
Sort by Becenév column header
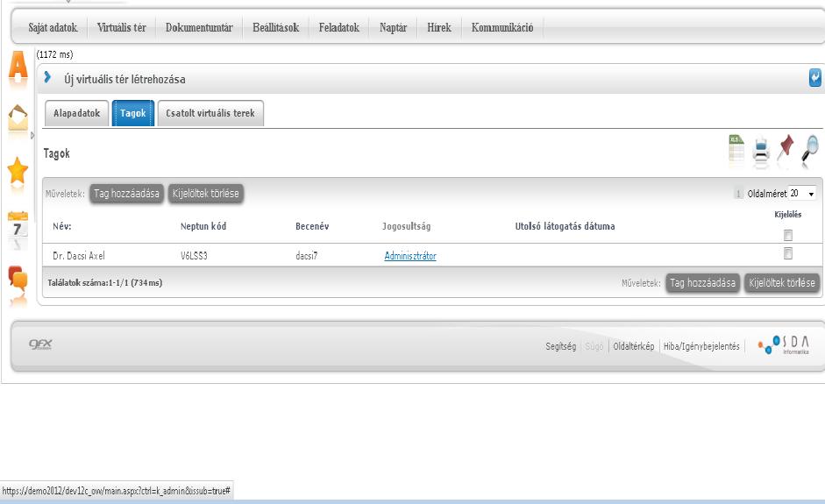click(312, 226)
